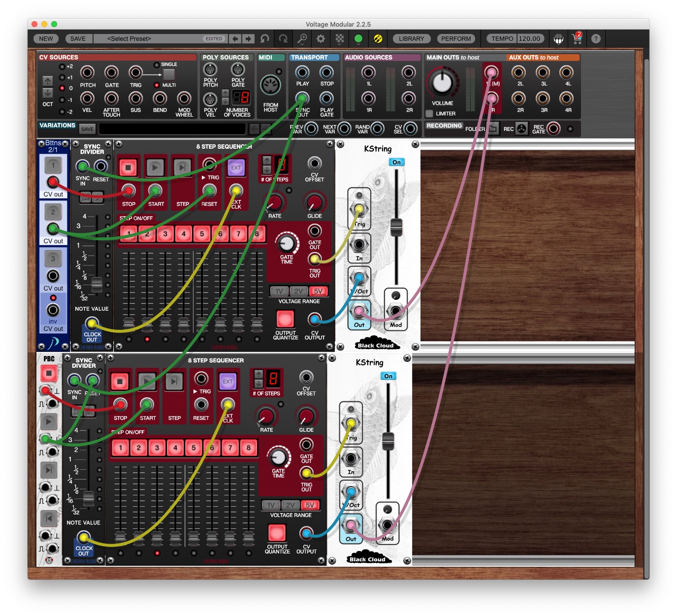Screen dimensions: 677x616
Task: Click the top KString Mod jack
Action: pyautogui.click(x=396, y=311)
